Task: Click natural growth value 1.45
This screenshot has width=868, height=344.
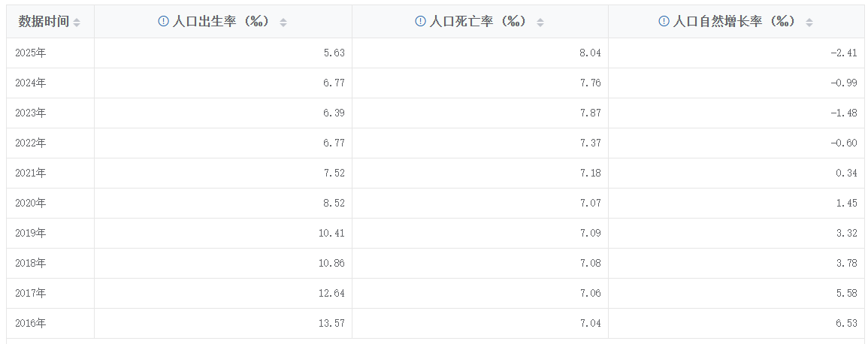Action: 847,203
